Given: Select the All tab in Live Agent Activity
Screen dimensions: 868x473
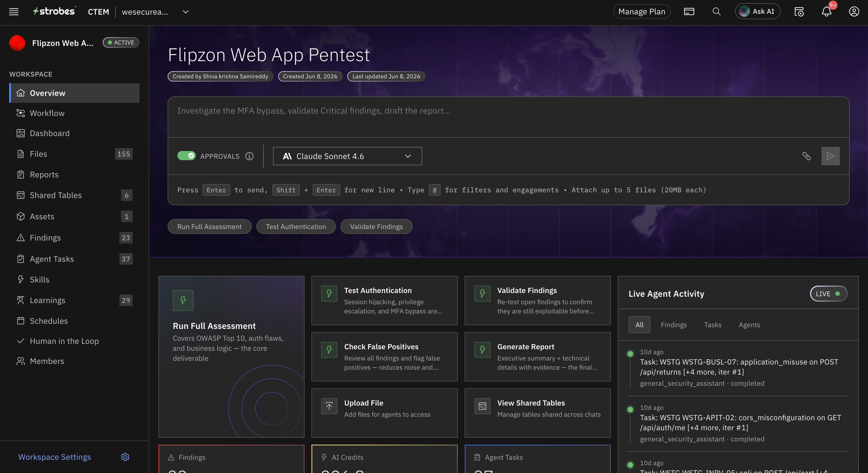Looking at the screenshot, I should [x=639, y=324].
